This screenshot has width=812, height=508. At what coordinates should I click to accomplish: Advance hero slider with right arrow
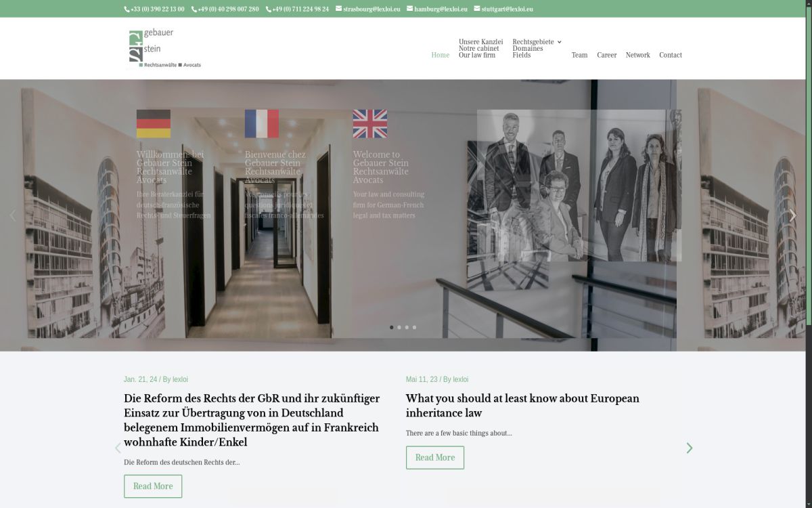tap(793, 215)
